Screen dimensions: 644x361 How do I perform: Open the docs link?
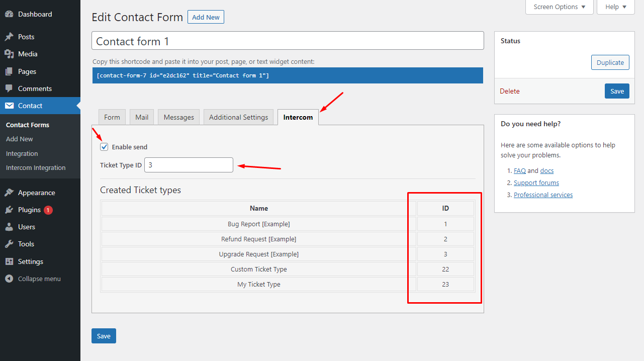547,170
